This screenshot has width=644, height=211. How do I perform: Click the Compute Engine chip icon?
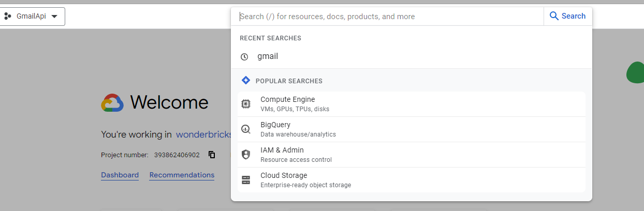coord(246,104)
